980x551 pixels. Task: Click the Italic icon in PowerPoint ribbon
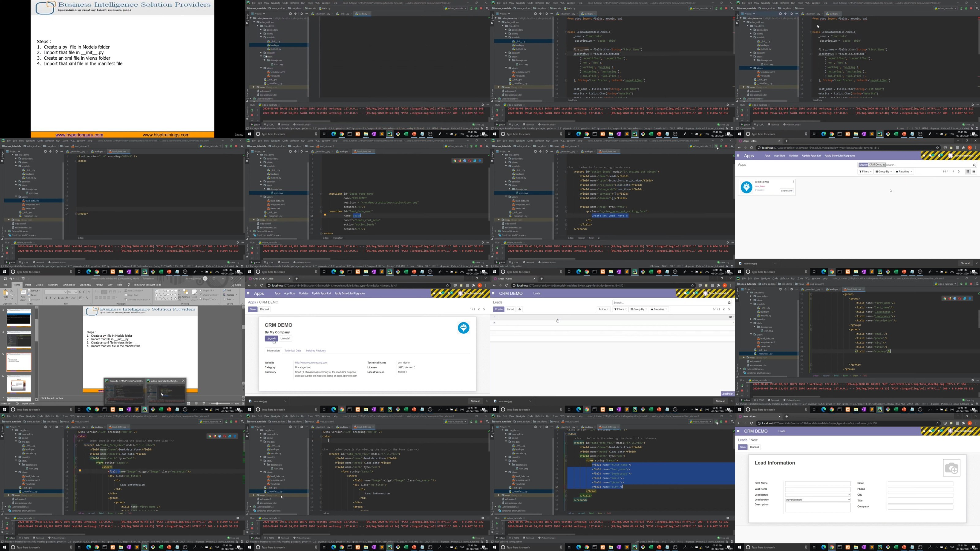click(50, 298)
